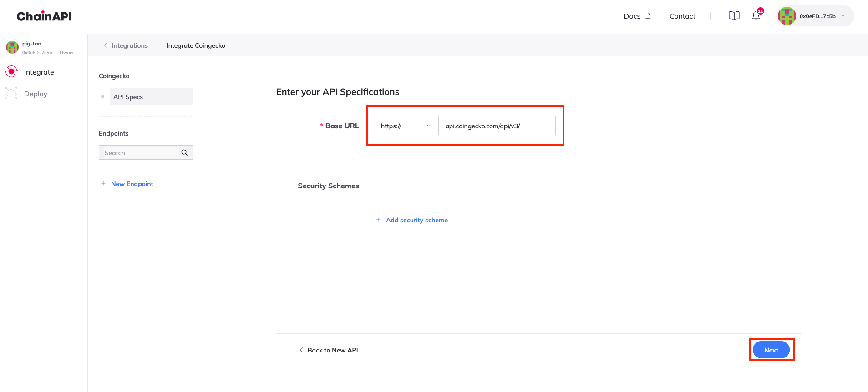Open the notifications bell
The height and width of the screenshot is (392, 868).
coord(756,16)
